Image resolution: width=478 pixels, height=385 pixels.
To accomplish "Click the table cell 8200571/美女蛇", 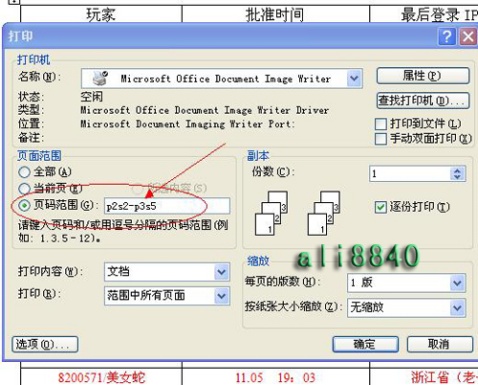I will [101, 377].
